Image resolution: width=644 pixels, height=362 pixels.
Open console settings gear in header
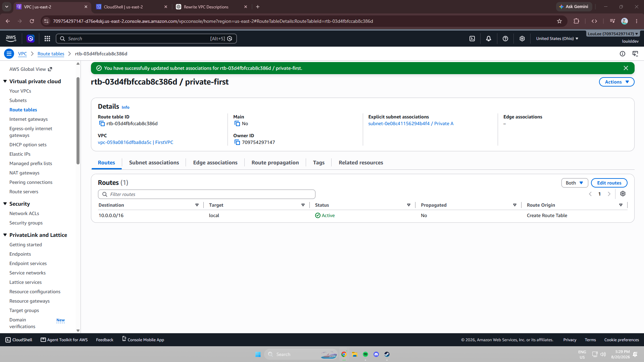click(x=522, y=39)
